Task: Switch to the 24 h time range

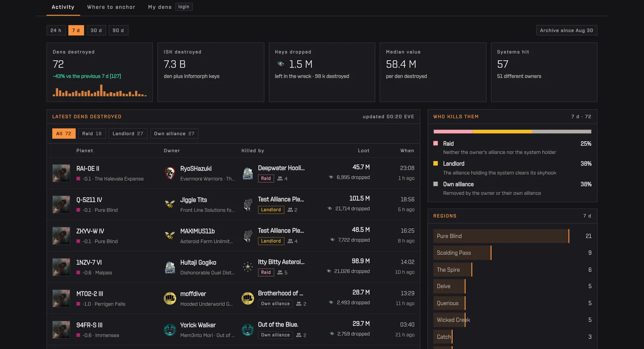Action: 56,31
